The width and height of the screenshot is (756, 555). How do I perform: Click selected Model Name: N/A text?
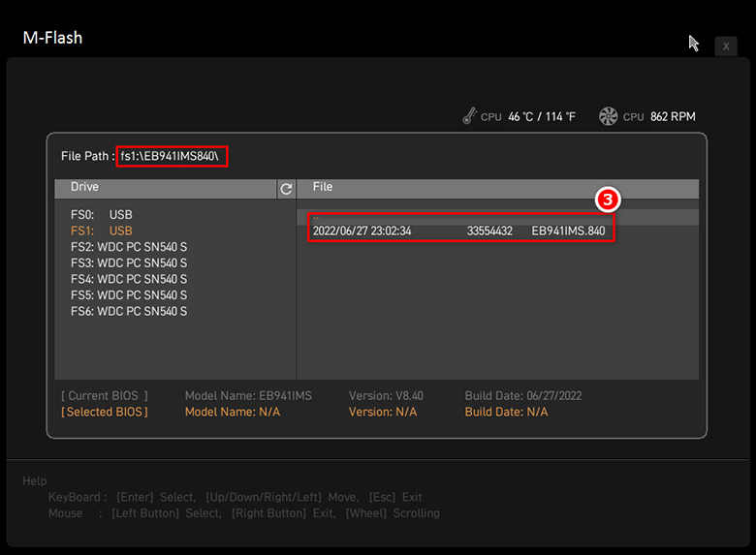click(x=233, y=412)
